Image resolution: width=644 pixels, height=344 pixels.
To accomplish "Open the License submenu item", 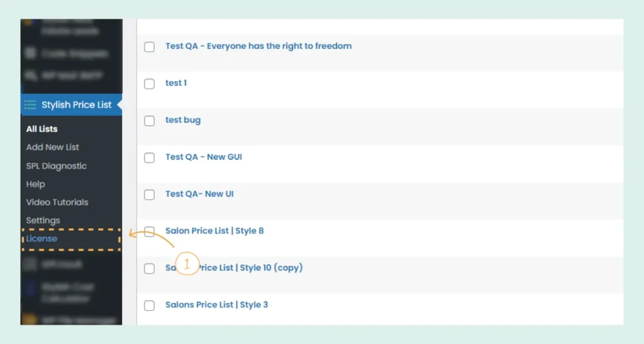I will (42, 238).
